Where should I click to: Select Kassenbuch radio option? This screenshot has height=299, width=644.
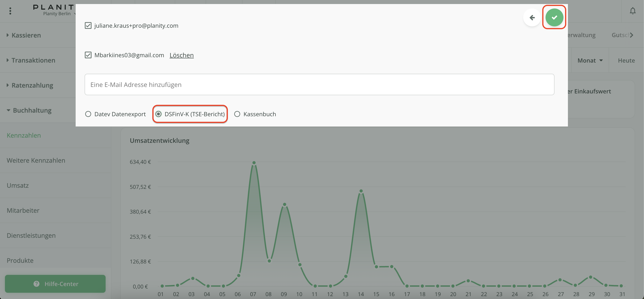tap(237, 114)
